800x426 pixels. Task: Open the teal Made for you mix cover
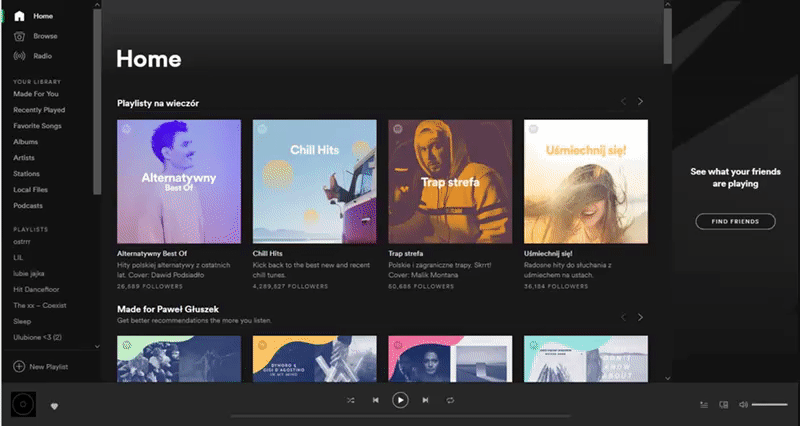[586, 359]
